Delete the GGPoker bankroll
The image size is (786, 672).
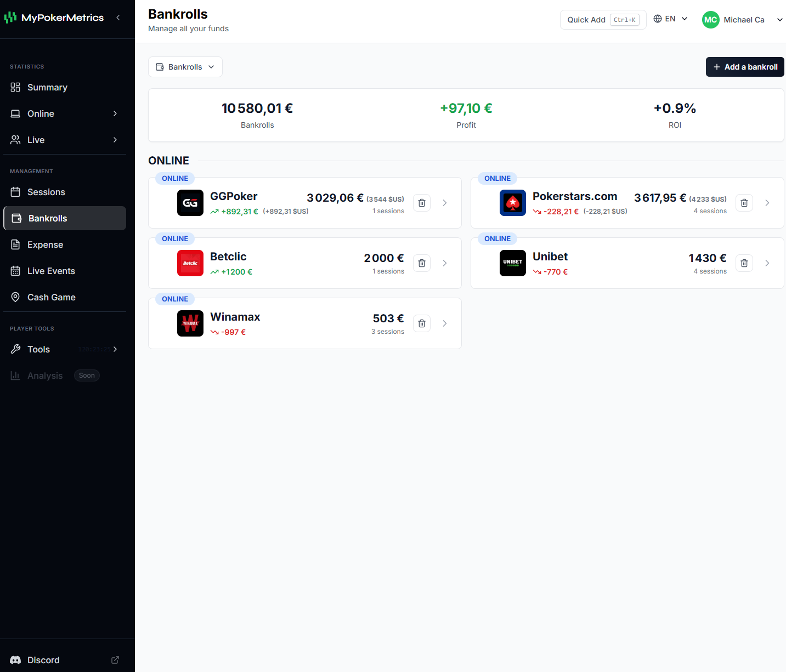click(x=421, y=203)
